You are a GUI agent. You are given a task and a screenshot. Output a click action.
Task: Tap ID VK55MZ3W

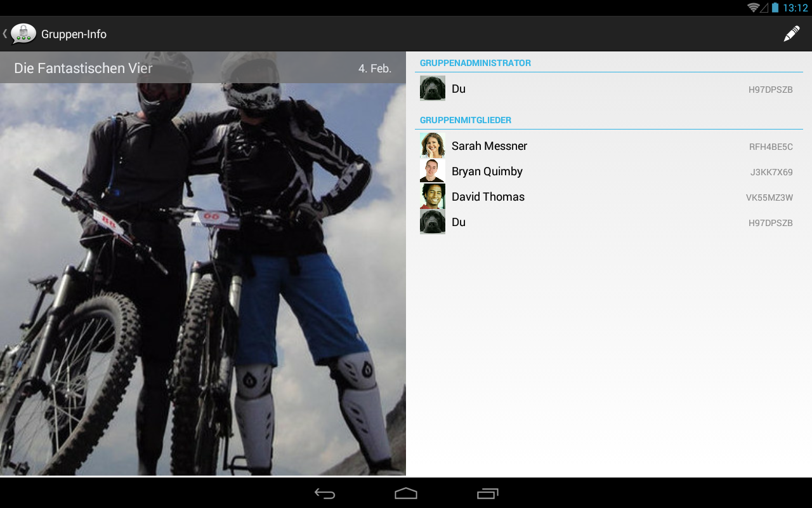769,197
